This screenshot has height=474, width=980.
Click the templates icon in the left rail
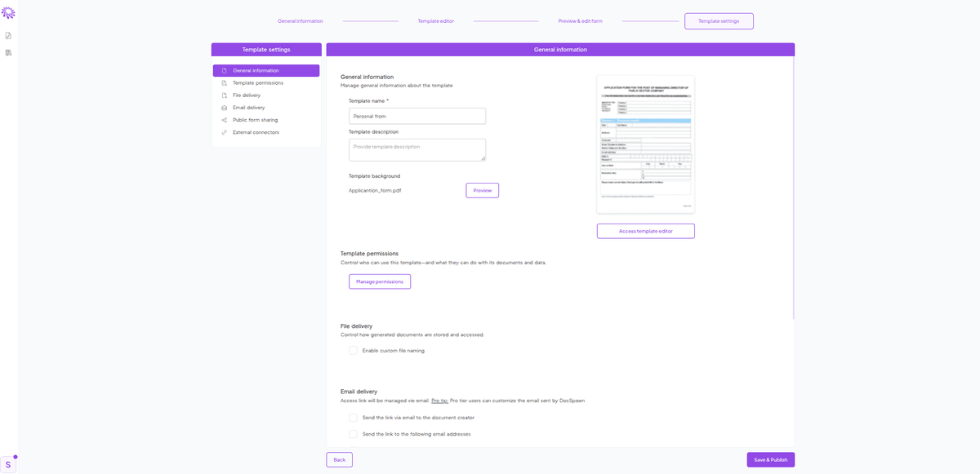click(x=8, y=52)
